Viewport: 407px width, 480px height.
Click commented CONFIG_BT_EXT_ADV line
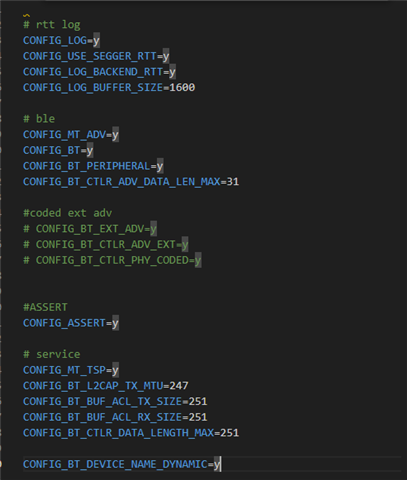coord(90,229)
